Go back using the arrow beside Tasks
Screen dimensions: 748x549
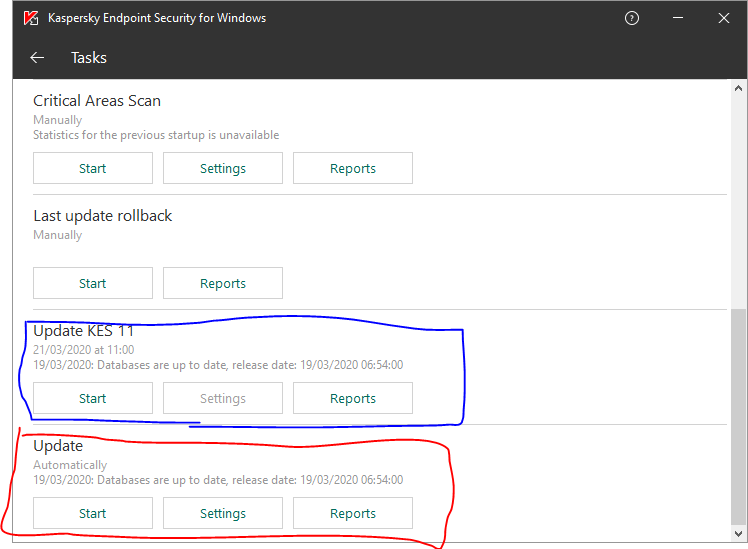[x=37, y=58]
